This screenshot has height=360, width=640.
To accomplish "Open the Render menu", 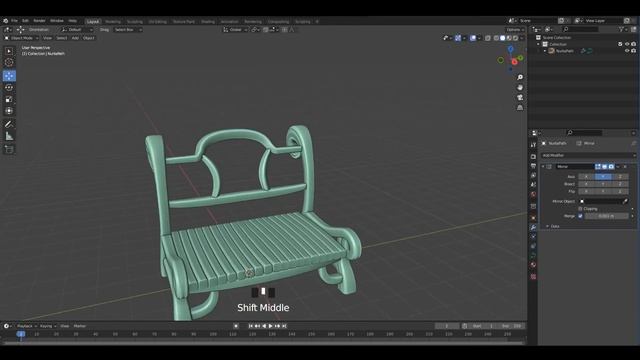I will [x=39, y=21].
